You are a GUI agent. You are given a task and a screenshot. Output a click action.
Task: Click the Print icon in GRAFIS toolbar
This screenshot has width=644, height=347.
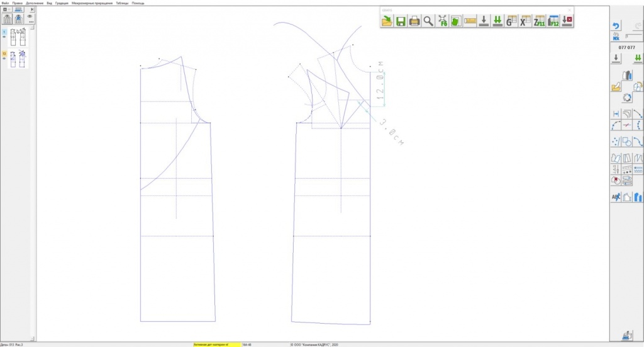tap(414, 21)
